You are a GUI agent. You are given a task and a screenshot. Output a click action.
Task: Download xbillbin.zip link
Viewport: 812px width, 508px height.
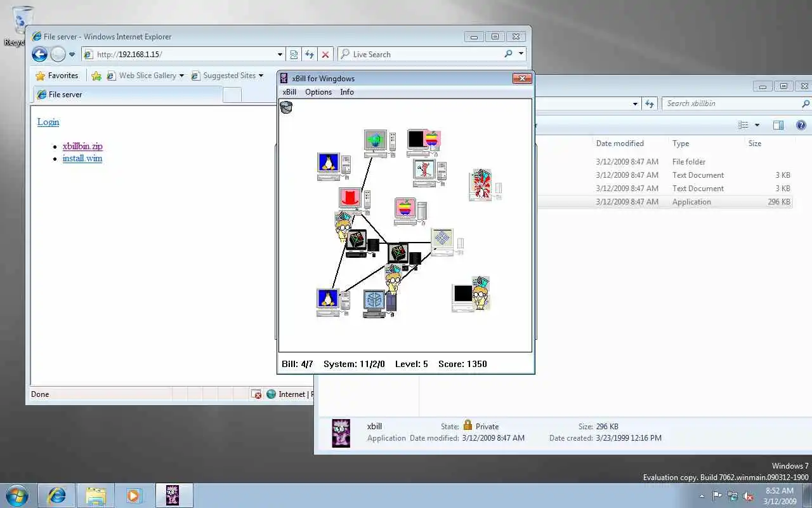pos(82,146)
